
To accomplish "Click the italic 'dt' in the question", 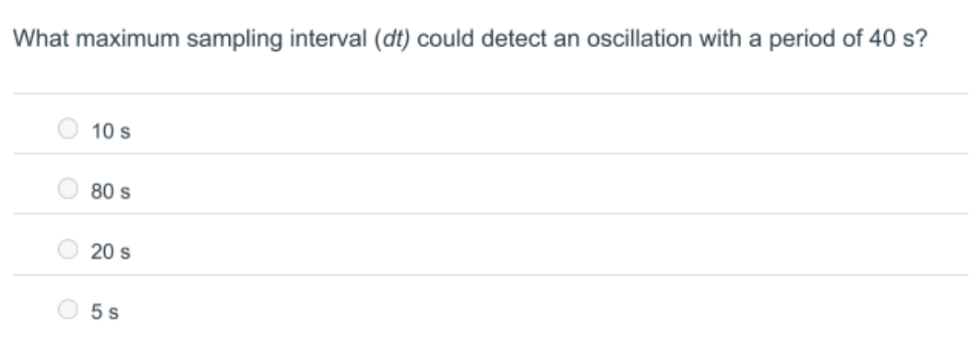I will coord(391,39).
